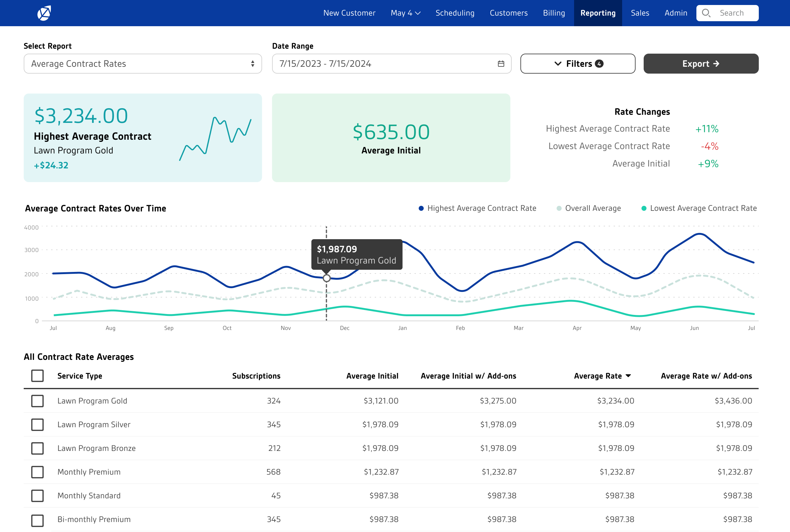Go to the Scheduling tab
Screen dimensions: 790x532
(x=455, y=13)
